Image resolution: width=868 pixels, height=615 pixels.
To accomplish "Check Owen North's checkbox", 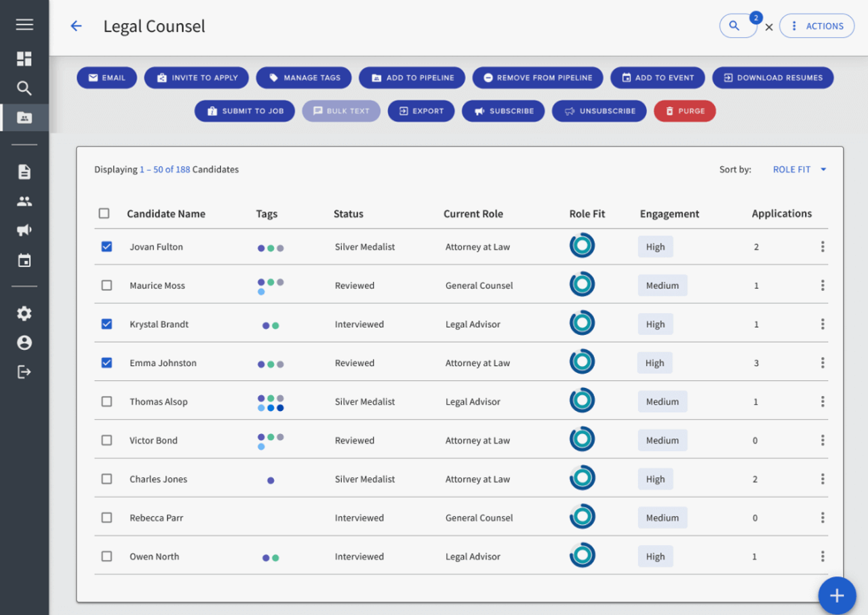I will pos(106,556).
